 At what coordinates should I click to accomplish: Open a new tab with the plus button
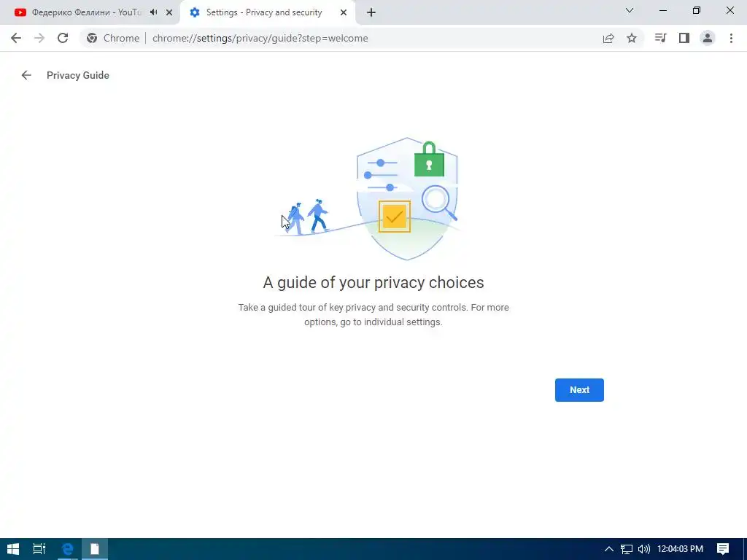click(x=371, y=12)
